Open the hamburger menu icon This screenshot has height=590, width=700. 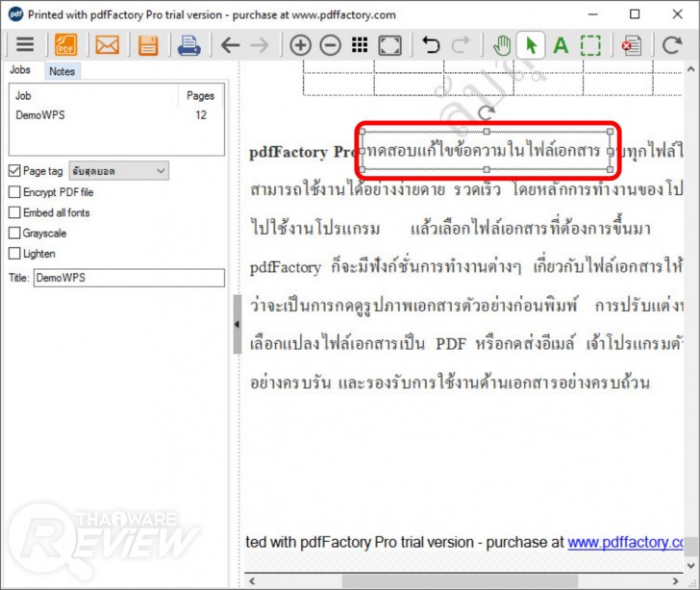pos(25,44)
